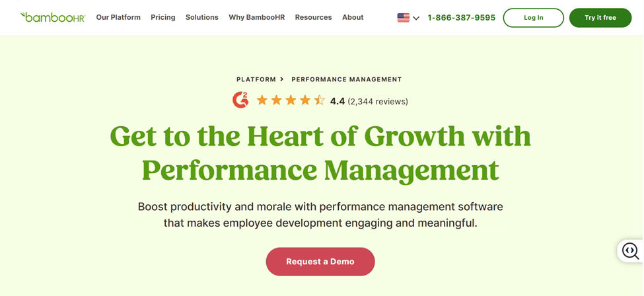
Task: Click the BambooHR logo
Action: coord(53,17)
